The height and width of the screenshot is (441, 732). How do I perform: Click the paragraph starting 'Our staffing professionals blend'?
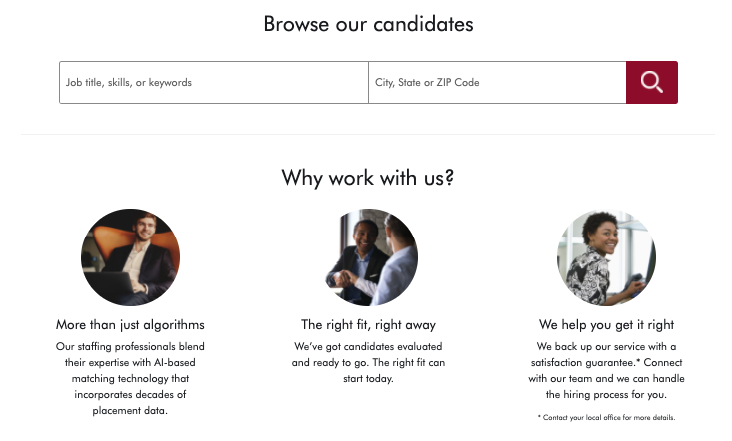130,378
